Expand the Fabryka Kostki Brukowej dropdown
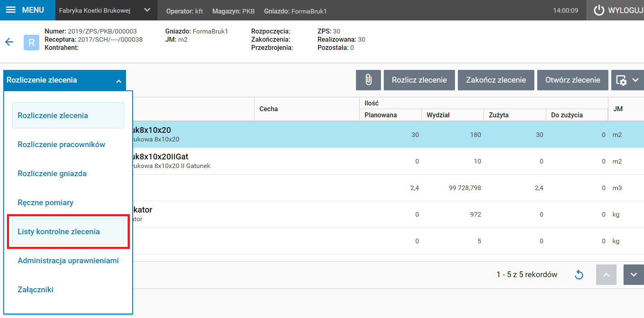The height and width of the screenshot is (318, 644). pos(147,10)
